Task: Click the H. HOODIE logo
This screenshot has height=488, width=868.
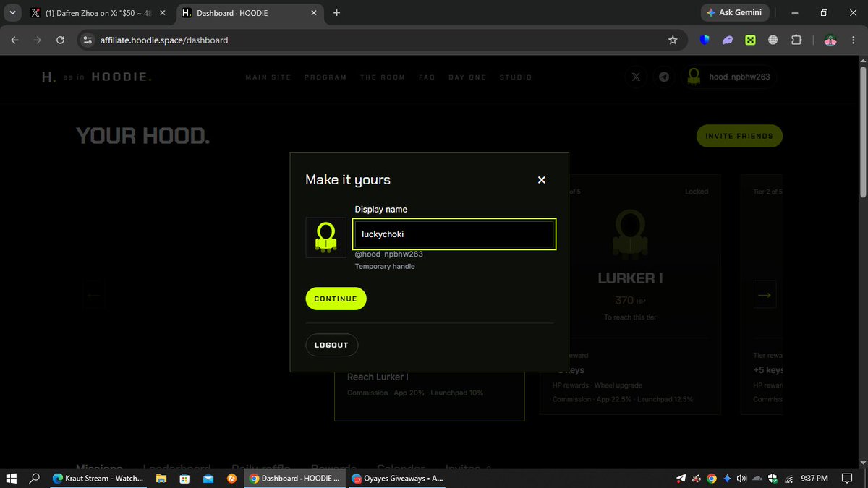Action: pyautogui.click(x=97, y=77)
